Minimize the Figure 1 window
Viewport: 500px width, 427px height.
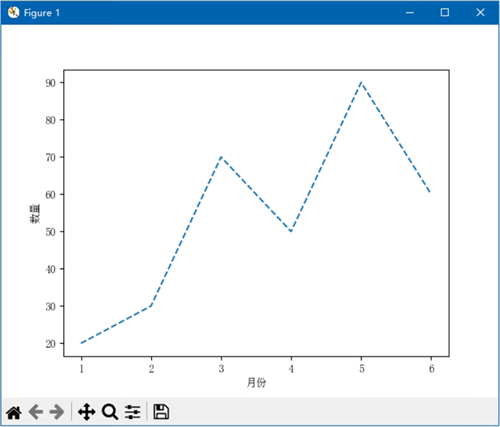(410, 13)
